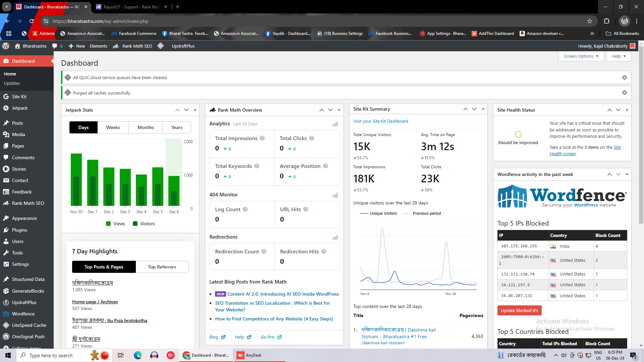Open the Redirections chart icon

[x=335, y=237]
